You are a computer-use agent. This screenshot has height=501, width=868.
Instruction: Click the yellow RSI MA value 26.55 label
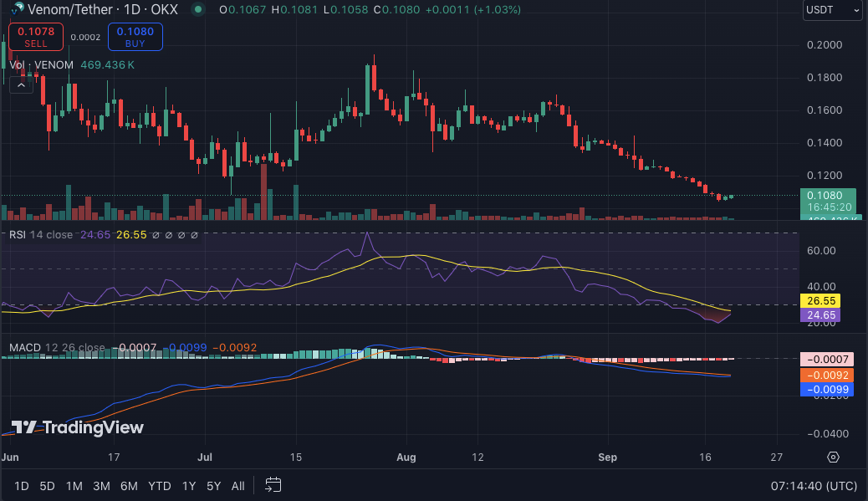pos(821,300)
